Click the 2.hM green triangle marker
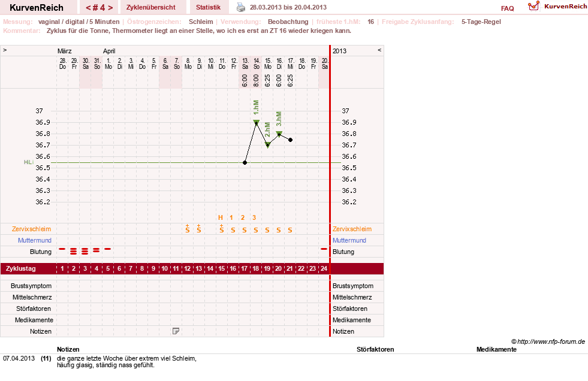This screenshot has width=588, height=381. point(267,145)
